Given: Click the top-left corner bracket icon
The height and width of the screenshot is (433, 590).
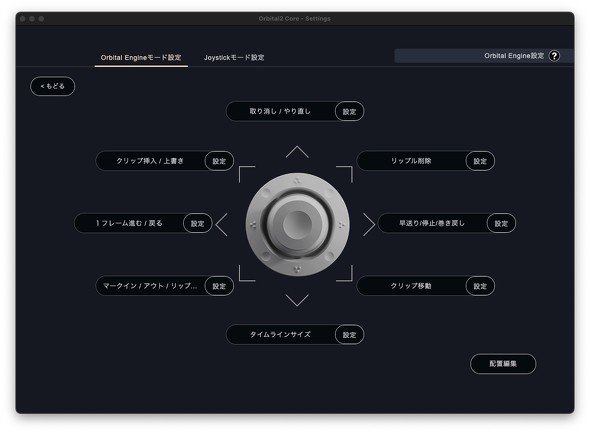Looking at the screenshot, I should click(x=247, y=174).
